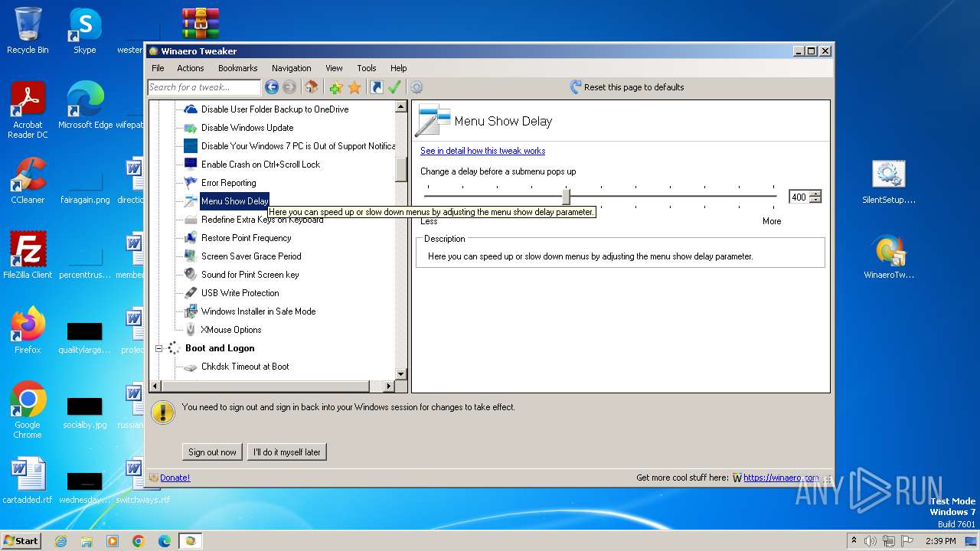Open Google Chrome desktop icon
The height and width of the screenshot is (551, 980).
[28, 410]
